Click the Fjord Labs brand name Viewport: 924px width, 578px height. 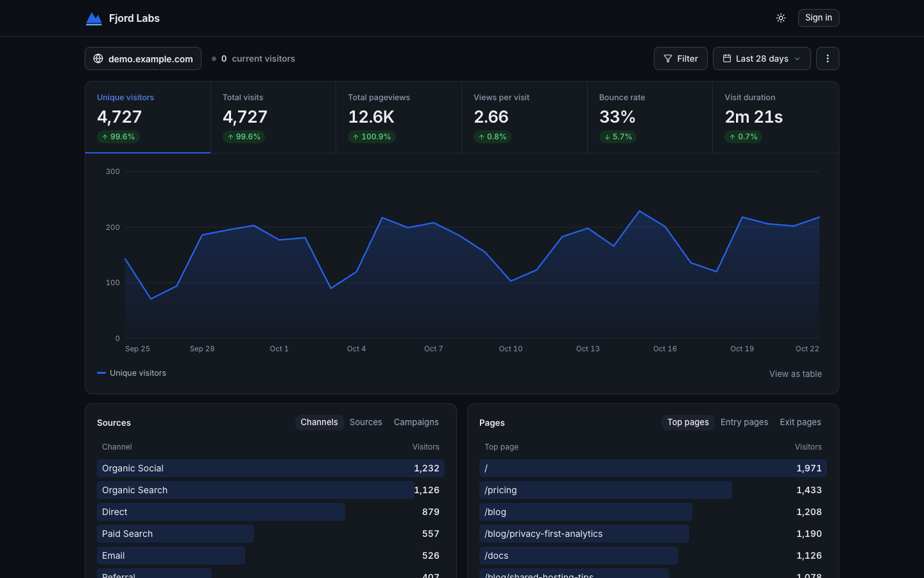[134, 18]
